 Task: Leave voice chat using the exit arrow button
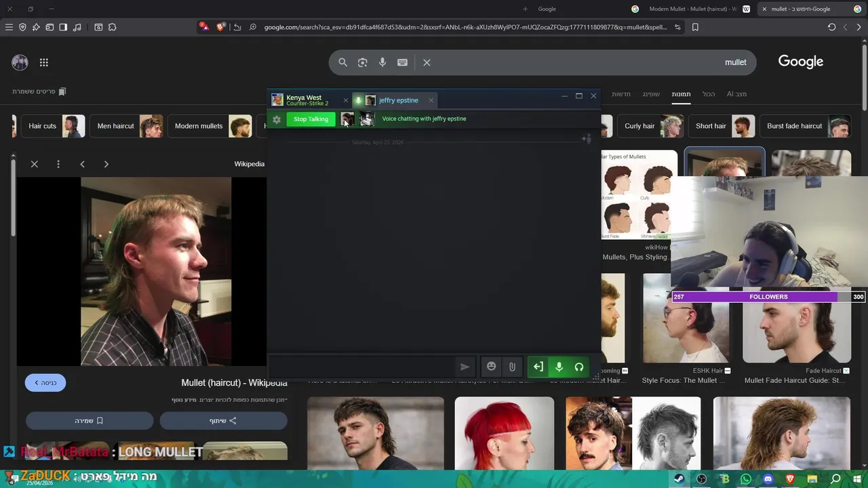(538, 367)
